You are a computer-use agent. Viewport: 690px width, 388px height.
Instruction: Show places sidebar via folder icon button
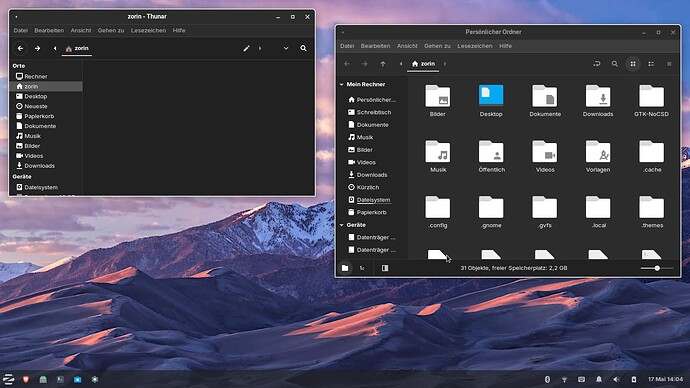tap(345, 268)
